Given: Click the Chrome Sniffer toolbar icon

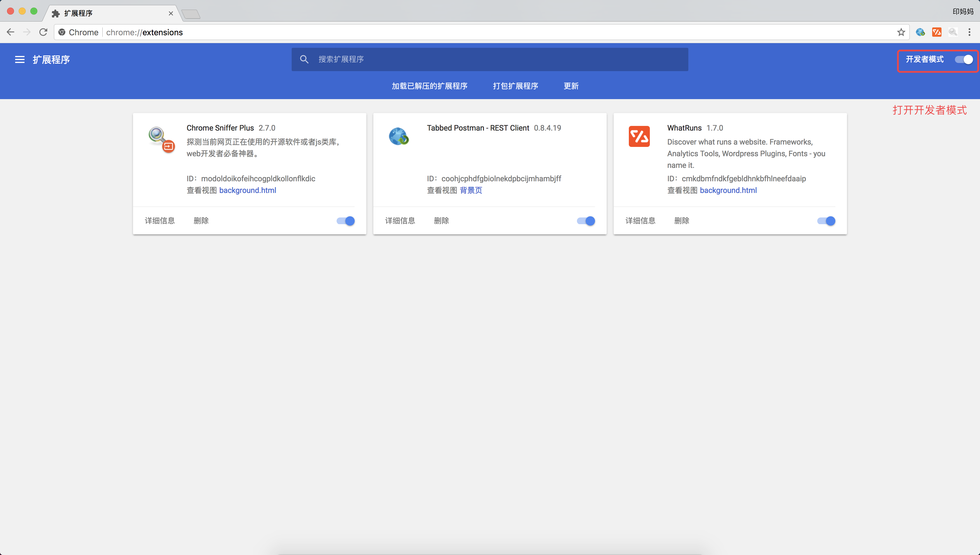Looking at the screenshot, I should [953, 32].
